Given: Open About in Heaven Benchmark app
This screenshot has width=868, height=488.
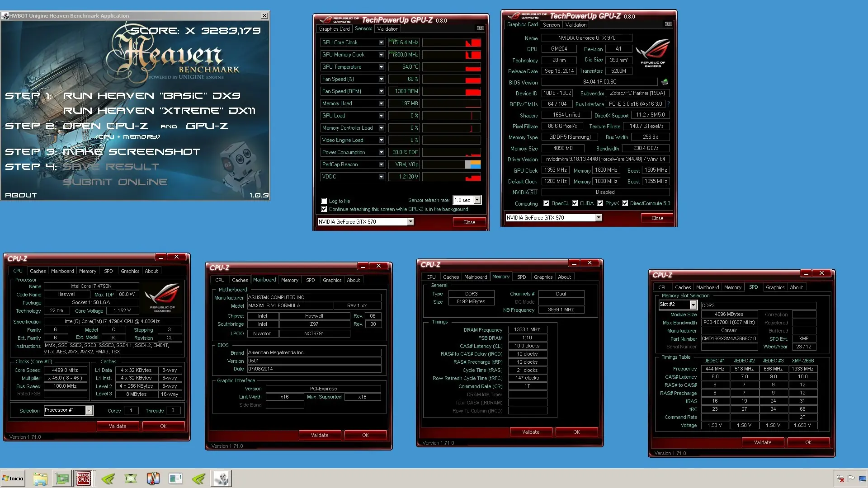Looking at the screenshot, I should point(21,195).
